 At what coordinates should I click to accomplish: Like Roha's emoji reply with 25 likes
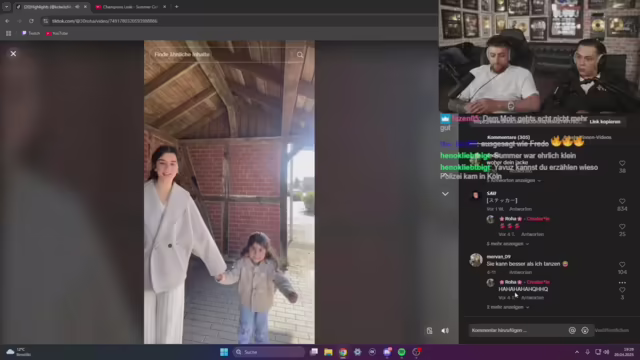pos(622,227)
